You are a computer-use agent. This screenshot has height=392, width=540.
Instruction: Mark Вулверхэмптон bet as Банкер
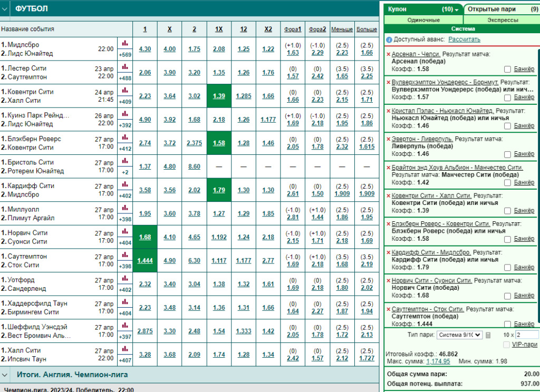(x=507, y=98)
